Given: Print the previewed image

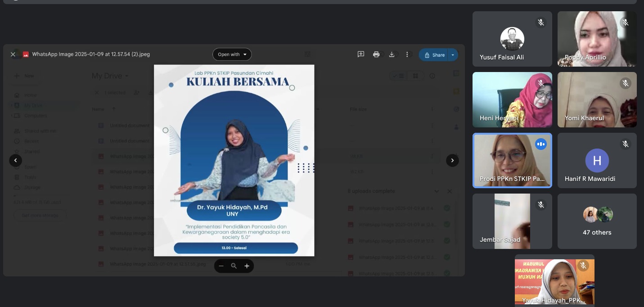Looking at the screenshot, I should pyautogui.click(x=376, y=54).
